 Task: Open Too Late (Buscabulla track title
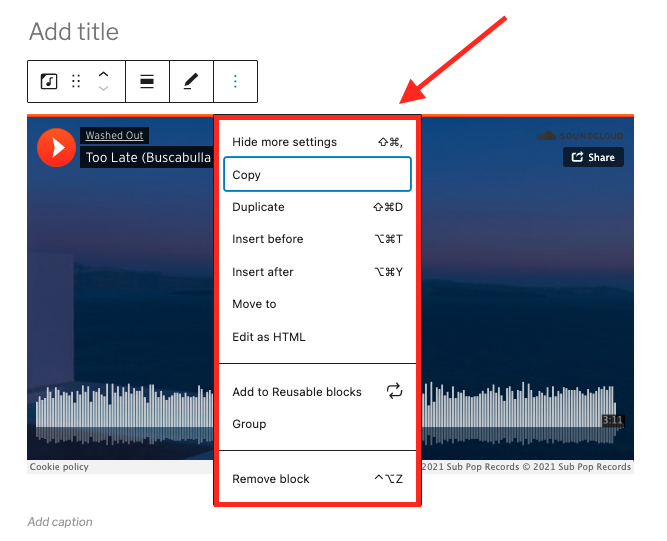(x=148, y=157)
